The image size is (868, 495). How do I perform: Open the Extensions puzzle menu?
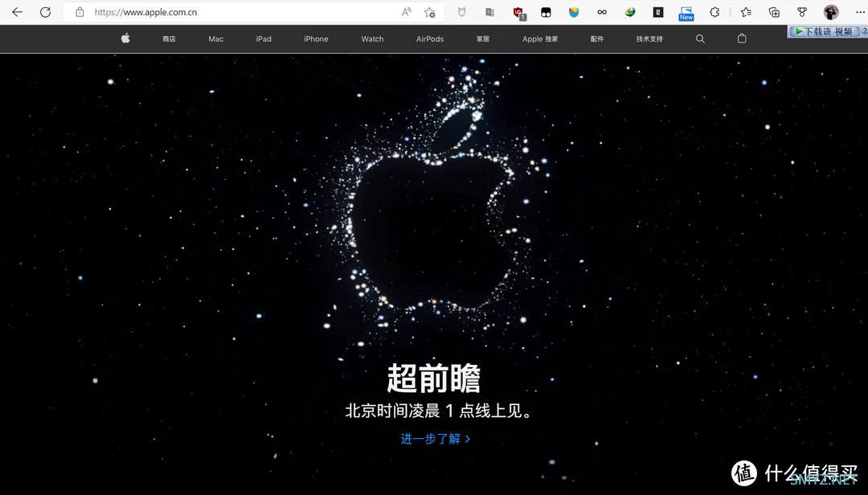[x=714, y=12]
